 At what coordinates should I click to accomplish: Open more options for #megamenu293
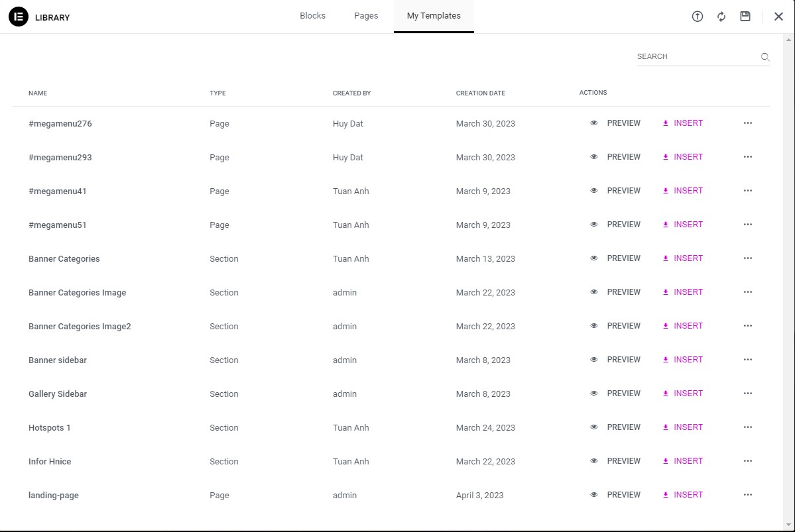[x=748, y=157]
